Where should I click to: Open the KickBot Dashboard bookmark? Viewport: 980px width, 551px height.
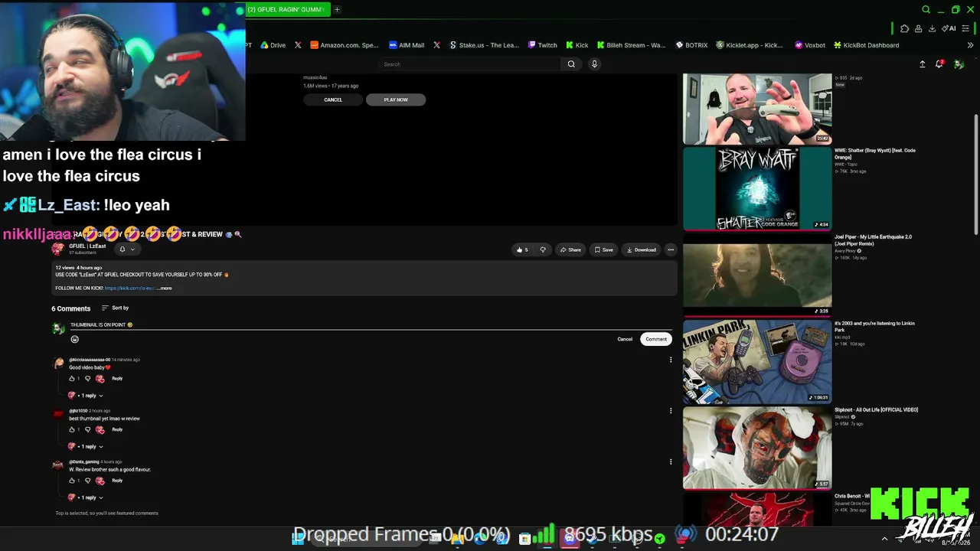(x=866, y=45)
